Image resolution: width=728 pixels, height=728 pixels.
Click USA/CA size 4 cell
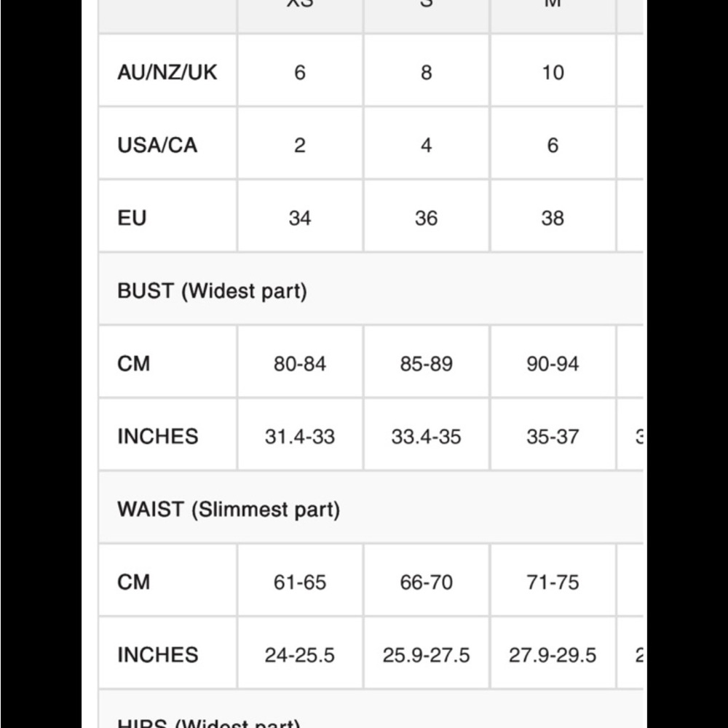coord(427,145)
